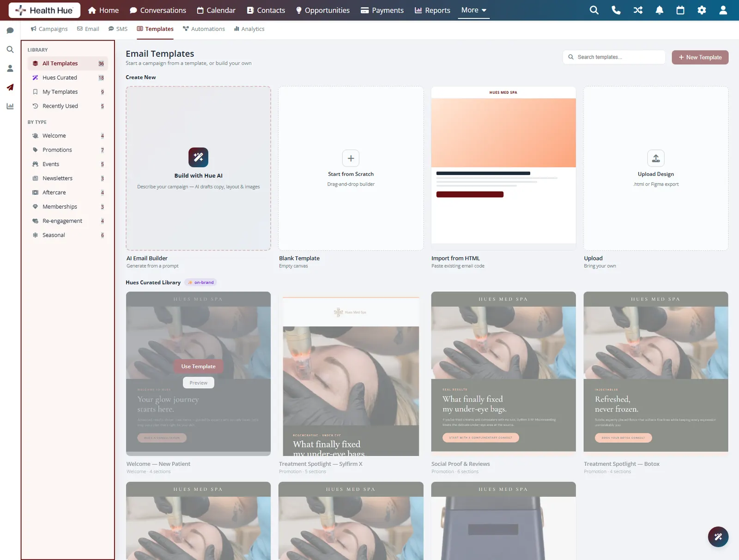This screenshot has height=560, width=739.
Task: Click the person icon in left rail
Action: [10, 68]
